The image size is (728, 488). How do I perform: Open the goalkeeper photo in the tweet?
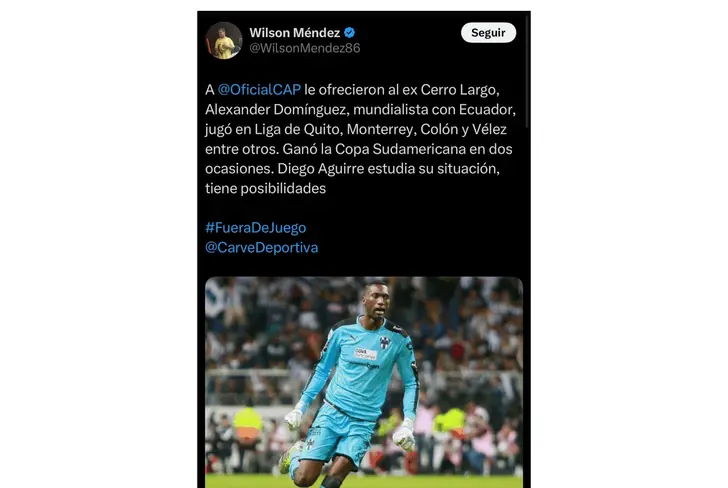click(364, 382)
